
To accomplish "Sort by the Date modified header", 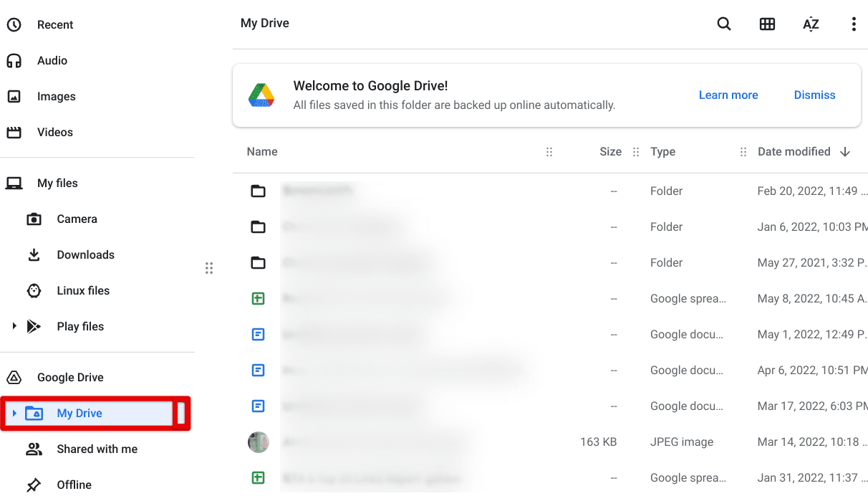I will click(x=794, y=151).
